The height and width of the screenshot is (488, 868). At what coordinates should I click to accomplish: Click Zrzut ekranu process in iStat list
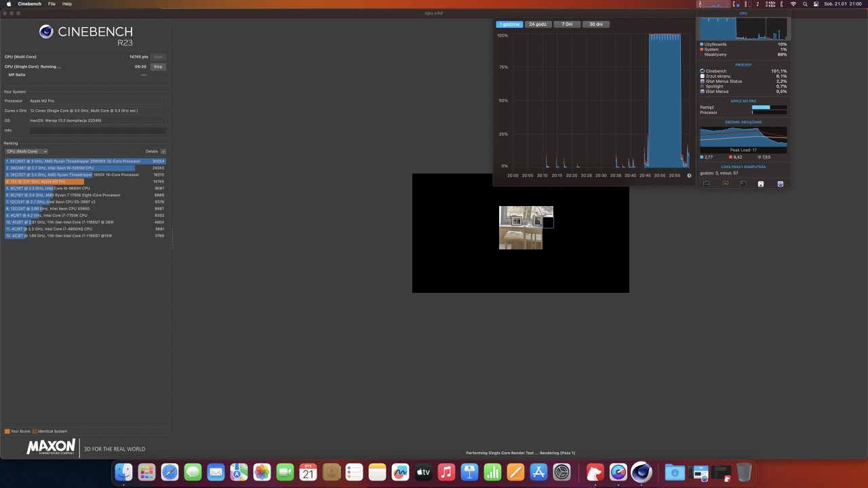[743, 76]
